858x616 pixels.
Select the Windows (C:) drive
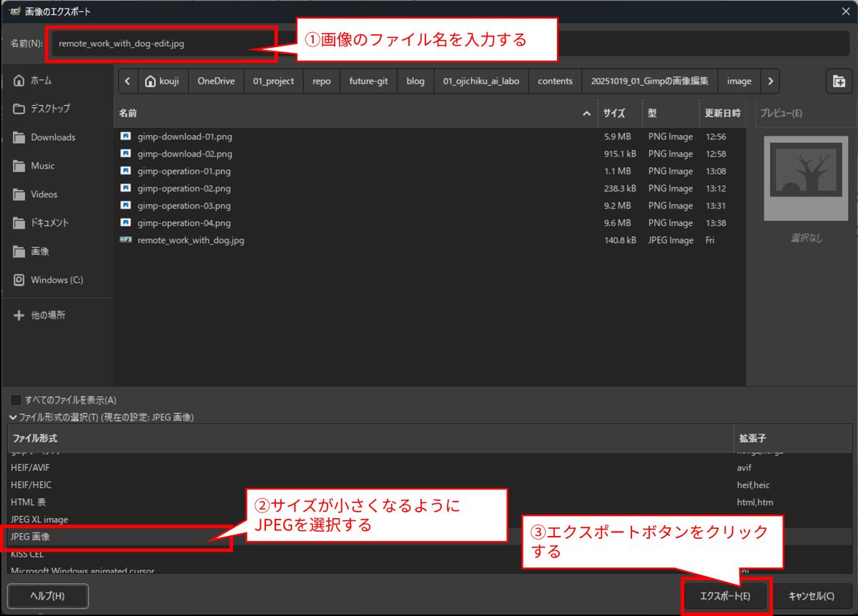(x=56, y=280)
